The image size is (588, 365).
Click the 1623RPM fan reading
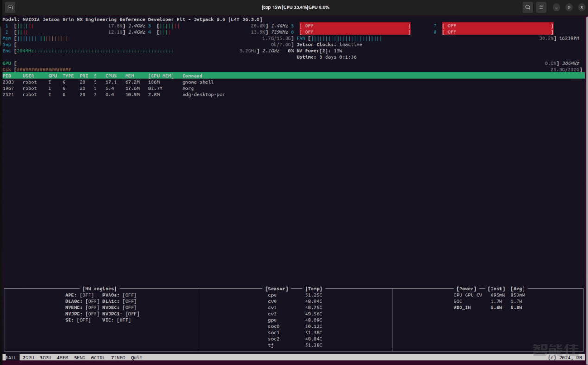click(x=569, y=38)
